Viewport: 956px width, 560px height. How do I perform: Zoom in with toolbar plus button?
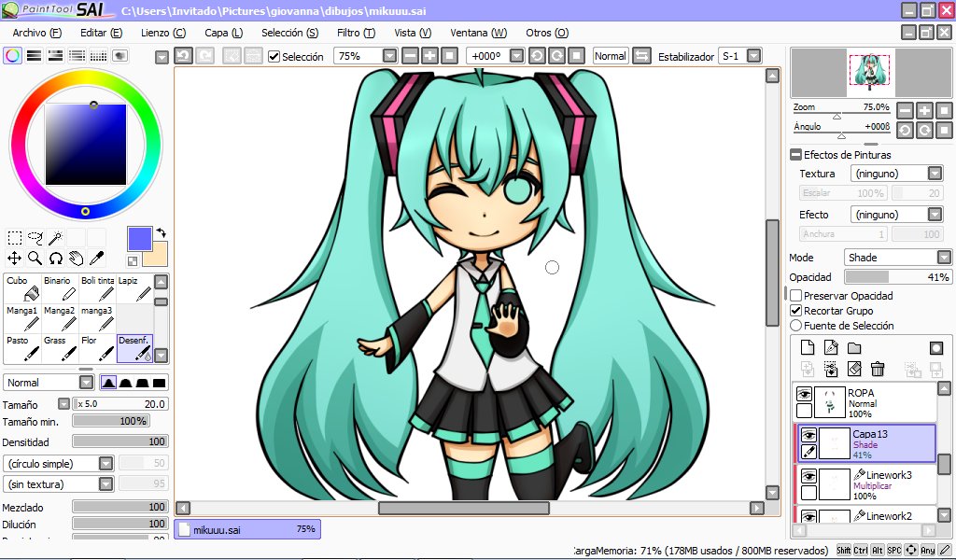(429, 56)
